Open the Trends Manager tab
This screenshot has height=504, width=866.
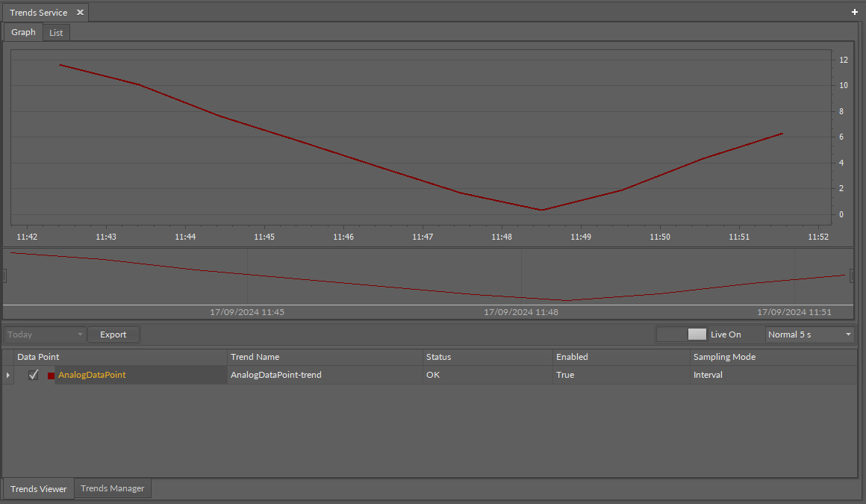point(112,488)
